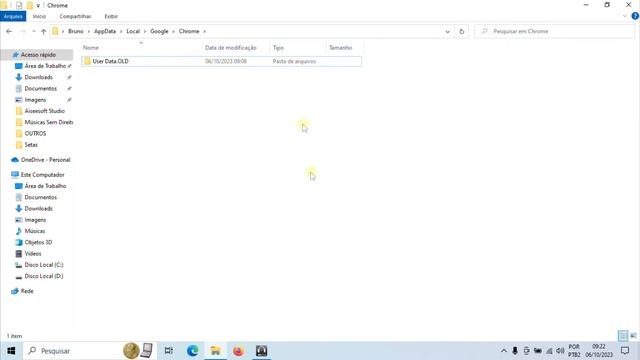This screenshot has height=360, width=640.
Task: Open pinned Área de Trabalho under Acesso rápido
Action: point(45,66)
